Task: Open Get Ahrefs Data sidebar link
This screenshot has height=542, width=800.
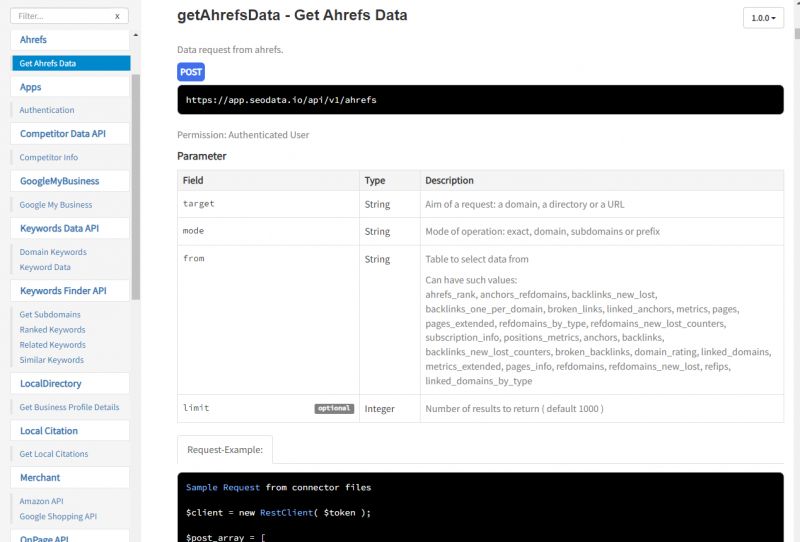Action: pos(48,63)
